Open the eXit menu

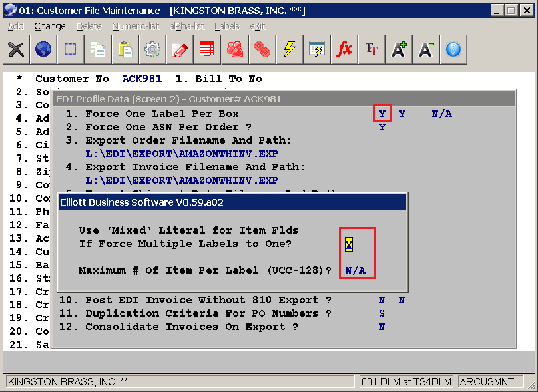tap(258, 26)
